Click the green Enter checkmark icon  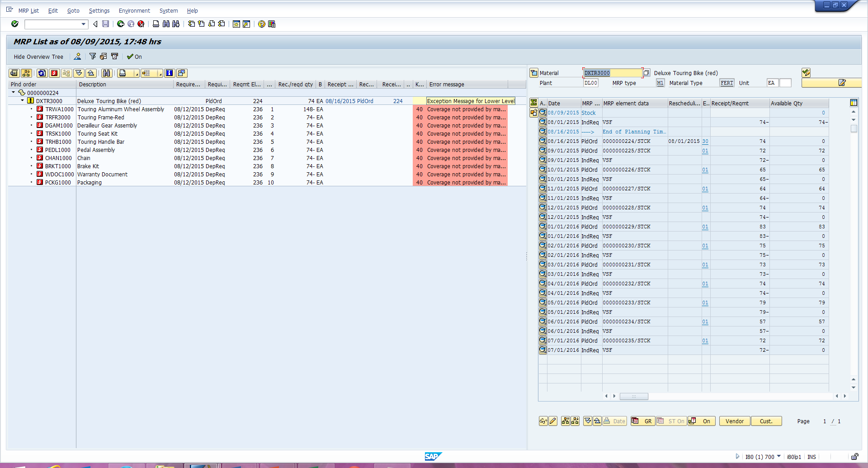pyautogui.click(x=15, y=24)
